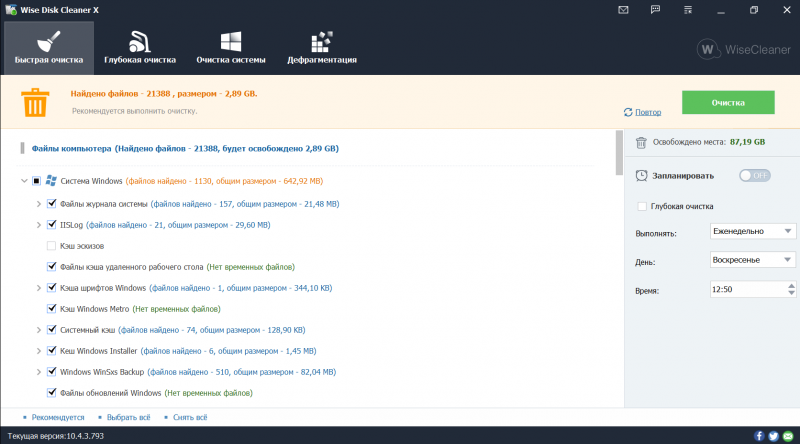Switch to Очистка системы tab
The width and height of the screenshot is (800, 444).
(x=231, y=48)
